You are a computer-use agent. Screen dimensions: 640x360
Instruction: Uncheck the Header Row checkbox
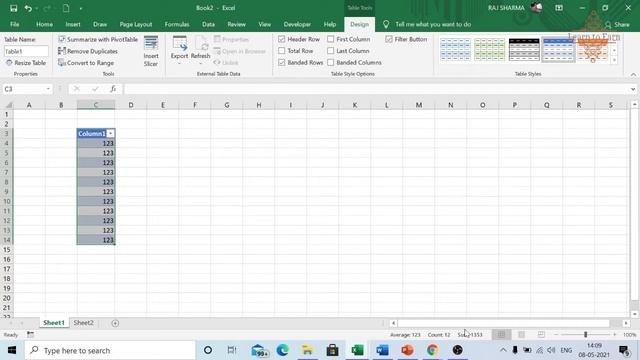(282, 39)
